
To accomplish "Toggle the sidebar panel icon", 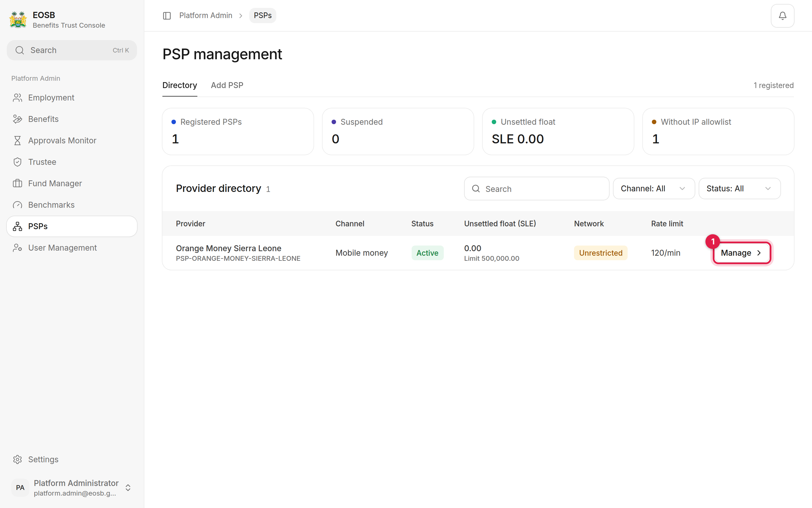I will 167,16.
